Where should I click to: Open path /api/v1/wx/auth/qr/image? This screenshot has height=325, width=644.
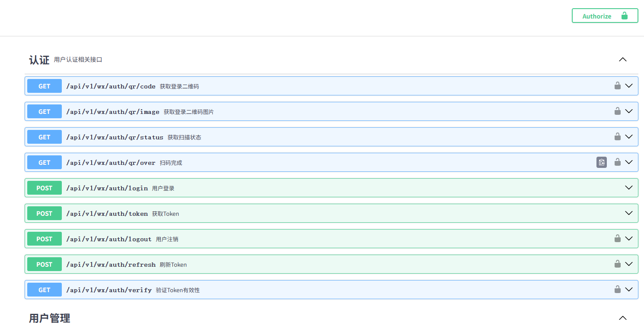click(x=113, y=112)
